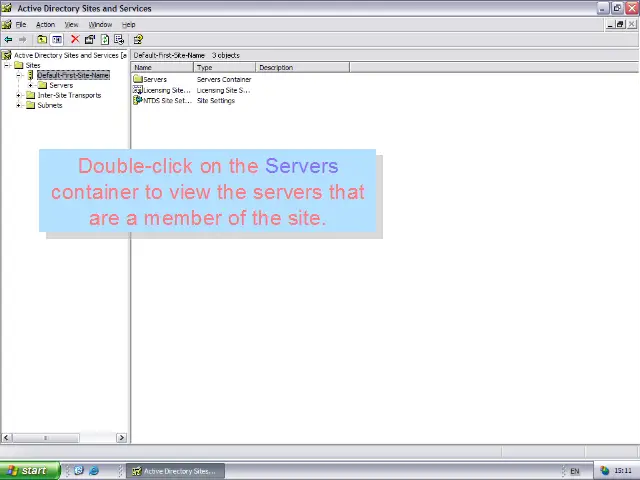This screenshot has height=480, width=640.
Task: Select Default-First-Site-Name in the tree
Action: click(x=73, y=75)
